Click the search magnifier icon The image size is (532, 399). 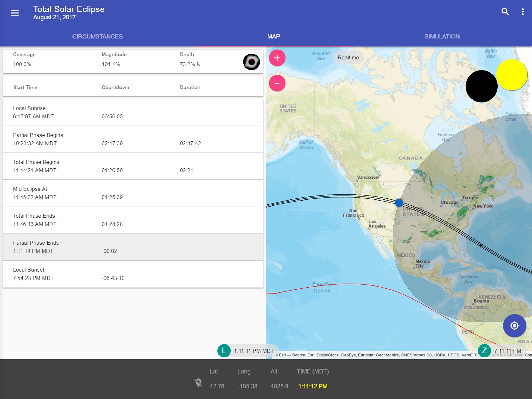click(x=505, y=11)
